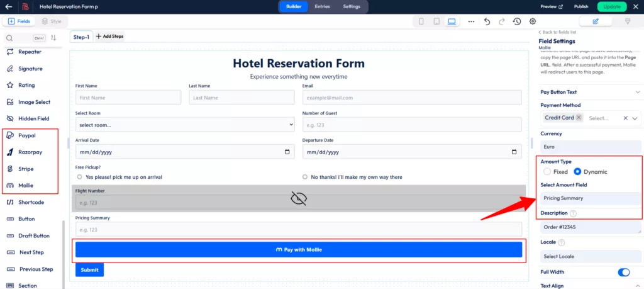Click the undo arrow in toolbar

coord(487,21)
